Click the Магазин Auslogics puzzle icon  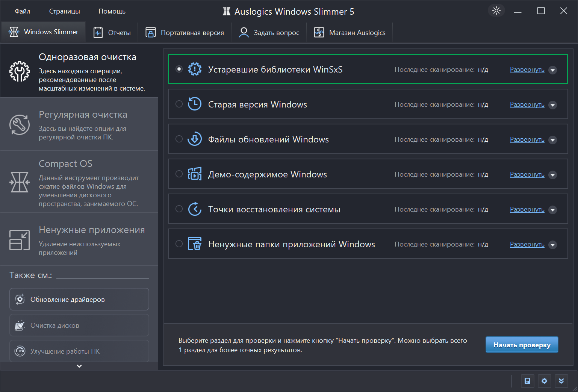(319, 32)
